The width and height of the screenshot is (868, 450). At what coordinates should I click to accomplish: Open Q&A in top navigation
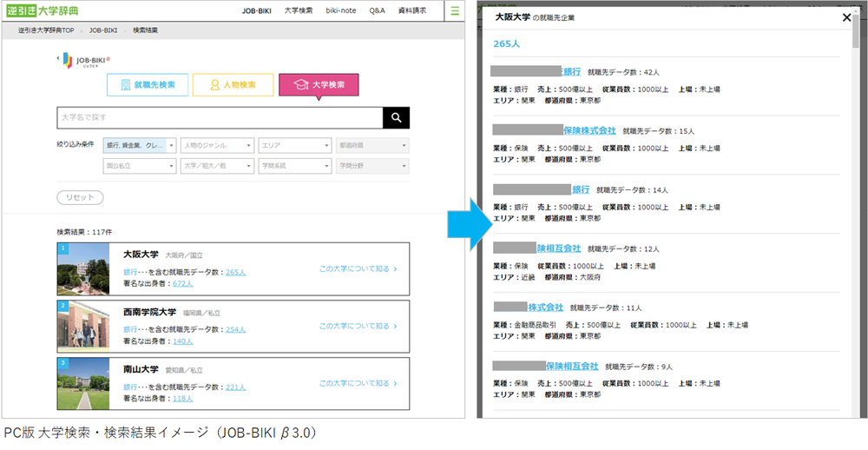point(377,10)
